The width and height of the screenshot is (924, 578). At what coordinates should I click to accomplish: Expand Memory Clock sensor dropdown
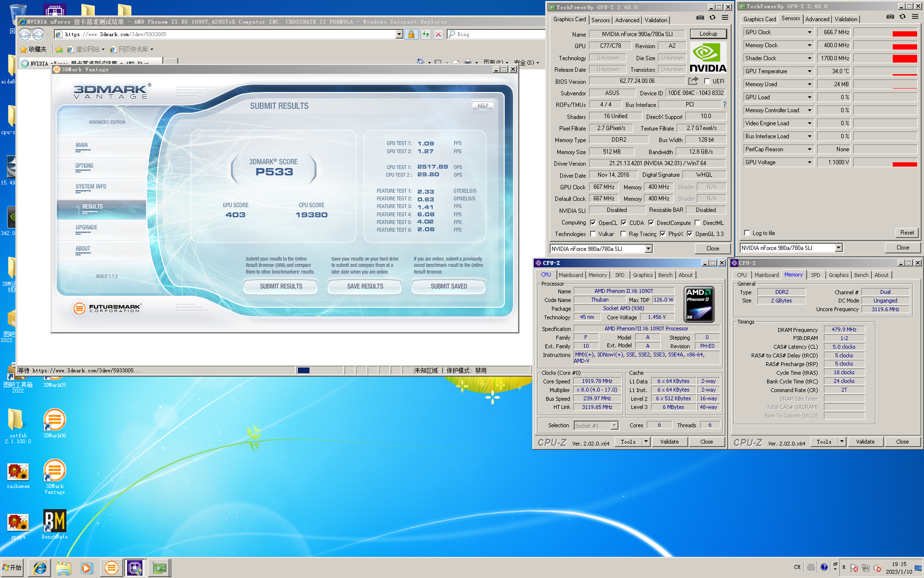click(809, 45)
